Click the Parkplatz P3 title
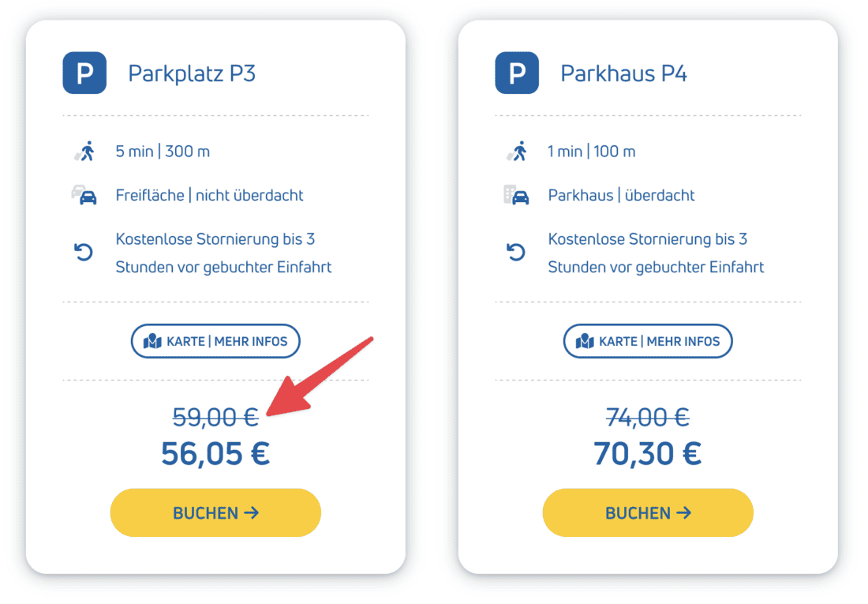The image size is (868, 604). [x=192, y=73]
